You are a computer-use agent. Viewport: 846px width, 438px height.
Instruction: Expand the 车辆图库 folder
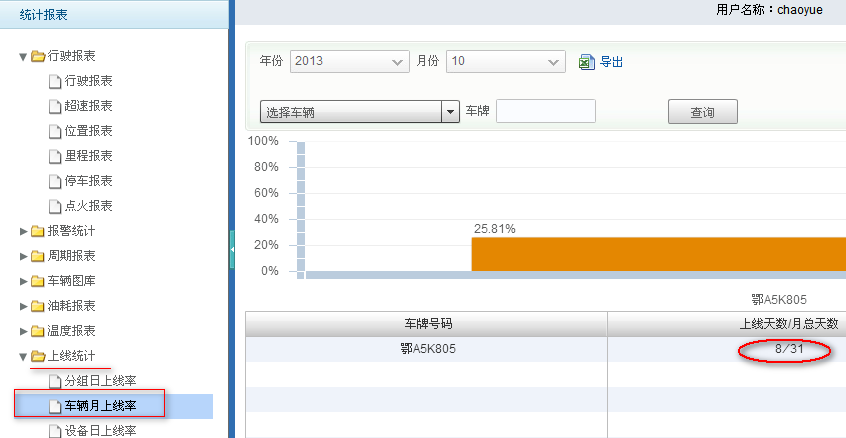coord(24,281)
